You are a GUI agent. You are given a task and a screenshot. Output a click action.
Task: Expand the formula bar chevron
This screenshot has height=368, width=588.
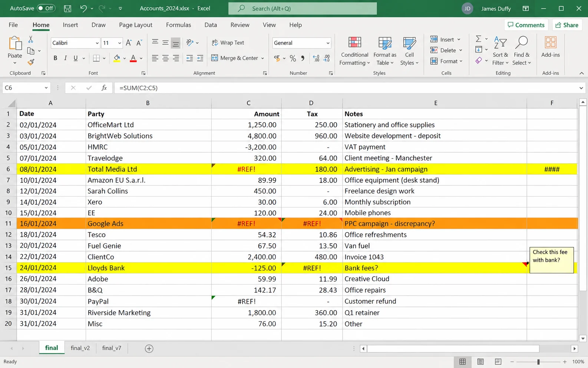point(581,88)
